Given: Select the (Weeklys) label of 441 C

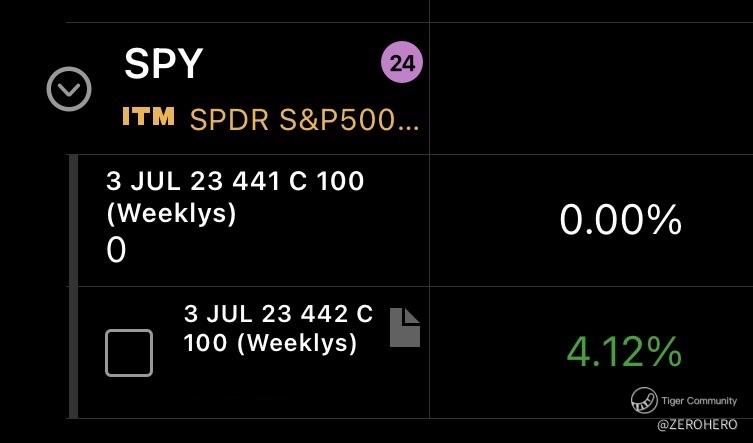Looking at the screenshot, I should (x=171, y=213).
